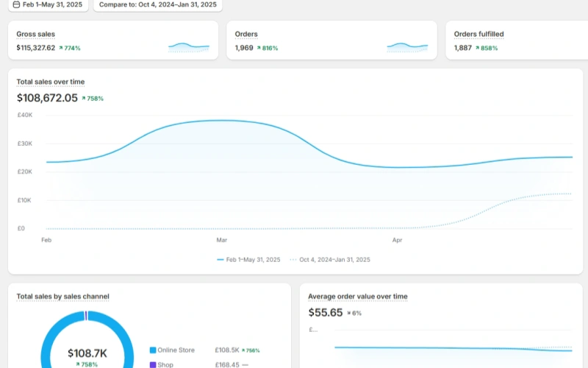
Task: Click the 756% Online Store change indicator
Action: [251, 350]
